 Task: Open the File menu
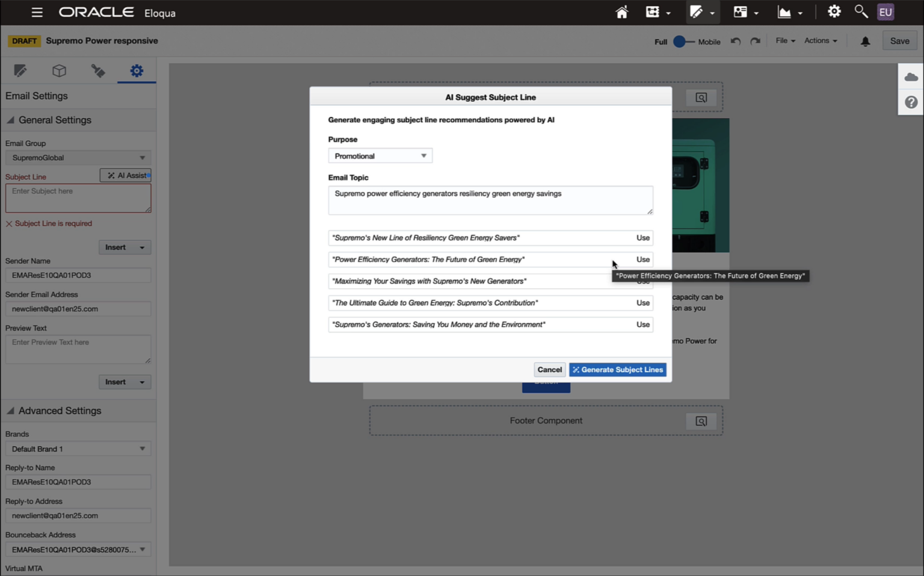[x=784, y=40]
